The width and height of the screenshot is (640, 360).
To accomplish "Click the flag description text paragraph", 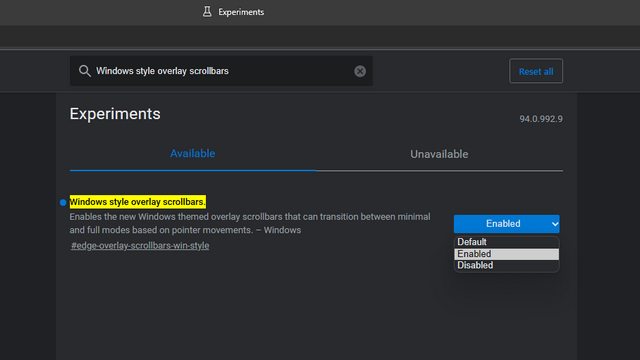I will 250,223.
